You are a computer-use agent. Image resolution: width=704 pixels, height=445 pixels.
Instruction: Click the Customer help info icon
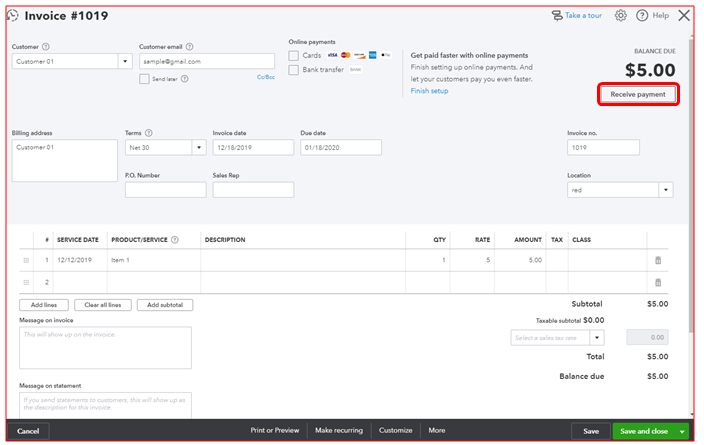pos(46,47)
